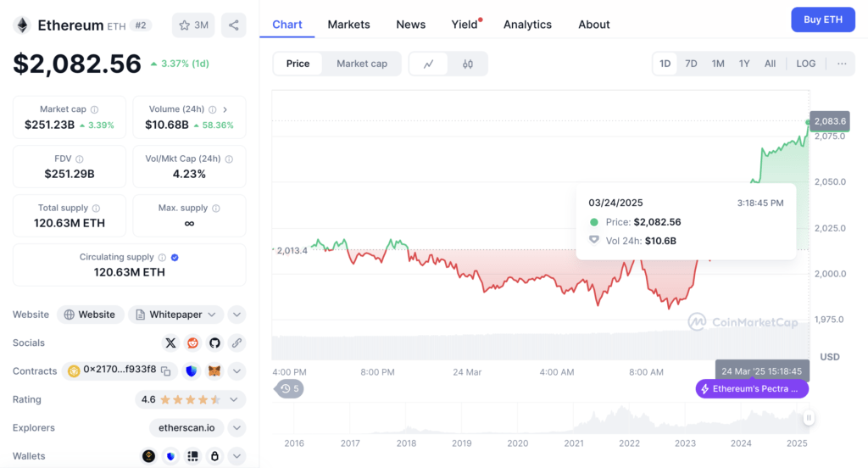Open the chain link social icon

pos(236,343)
